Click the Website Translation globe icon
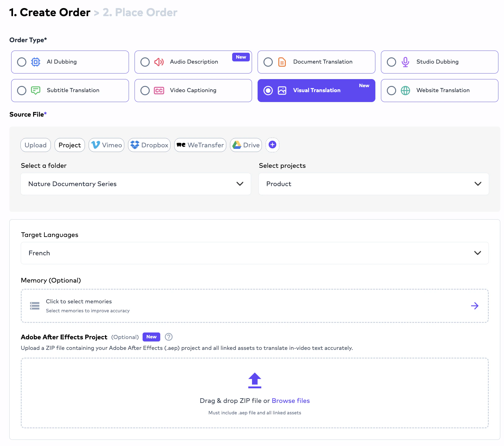 pos(405,91)
